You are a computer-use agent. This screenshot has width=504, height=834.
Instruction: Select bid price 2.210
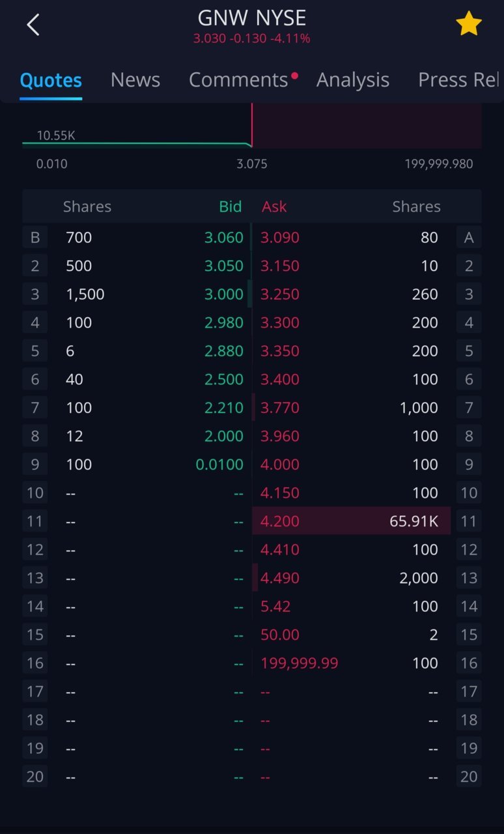click(x=223, y=408)
